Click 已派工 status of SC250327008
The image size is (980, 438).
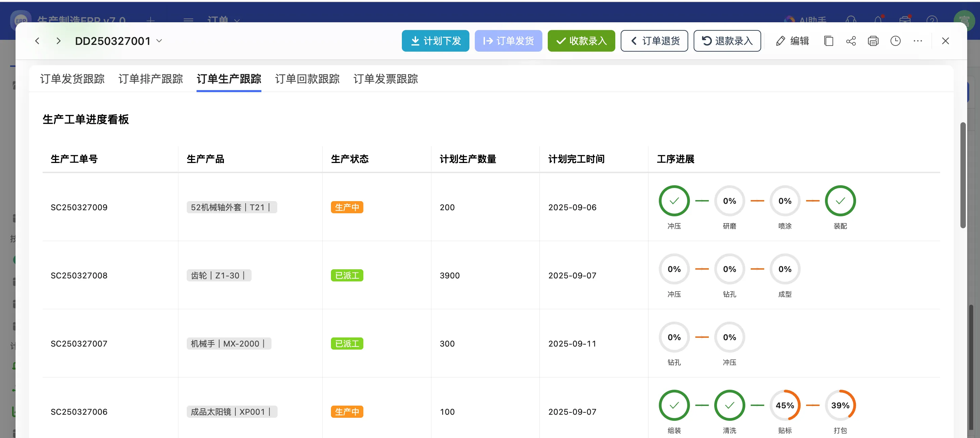(347, 275)
